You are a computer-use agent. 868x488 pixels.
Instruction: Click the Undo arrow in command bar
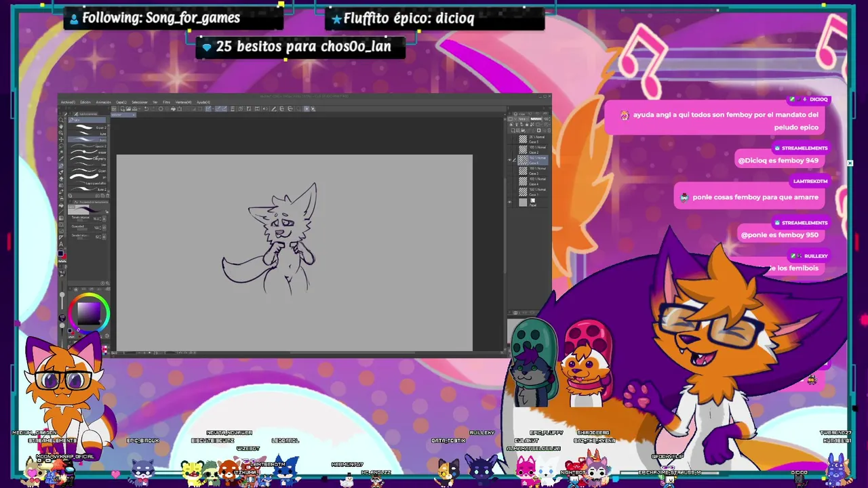tap(146, 109)
